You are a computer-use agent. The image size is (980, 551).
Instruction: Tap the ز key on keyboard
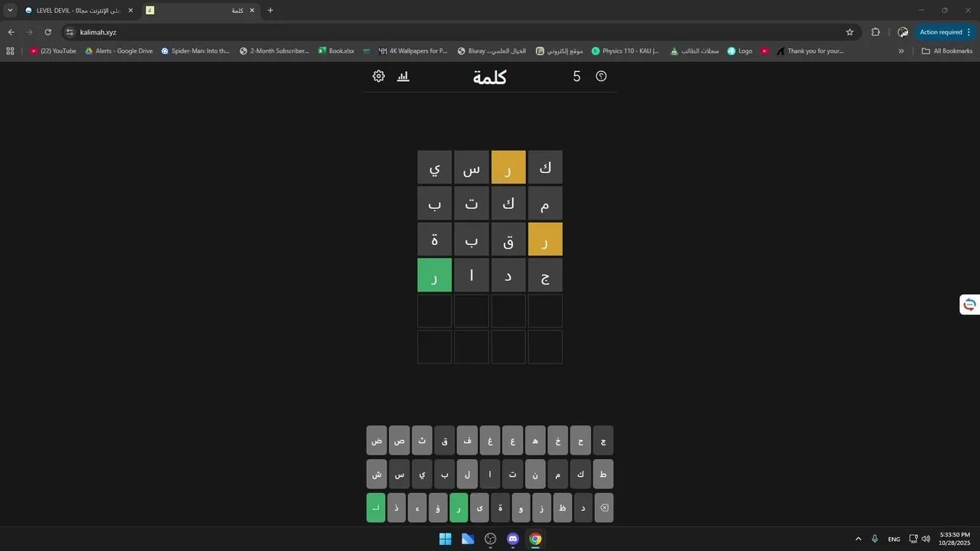[x=542, y=507]
